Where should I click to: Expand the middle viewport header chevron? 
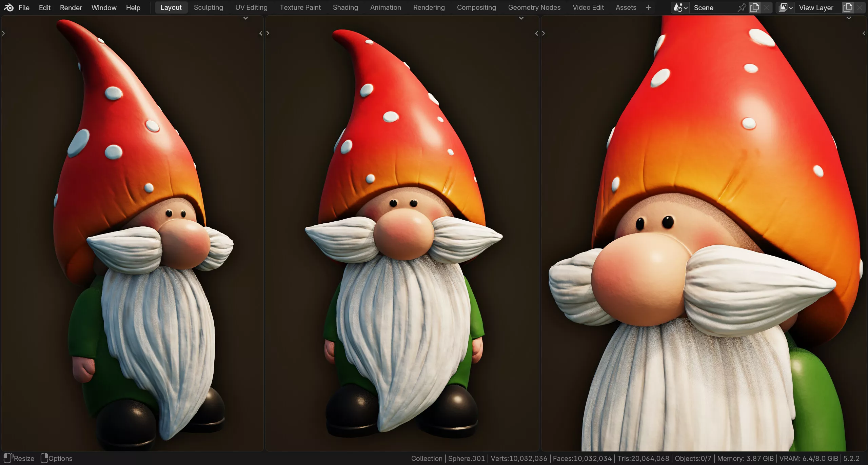pos(521,18)
